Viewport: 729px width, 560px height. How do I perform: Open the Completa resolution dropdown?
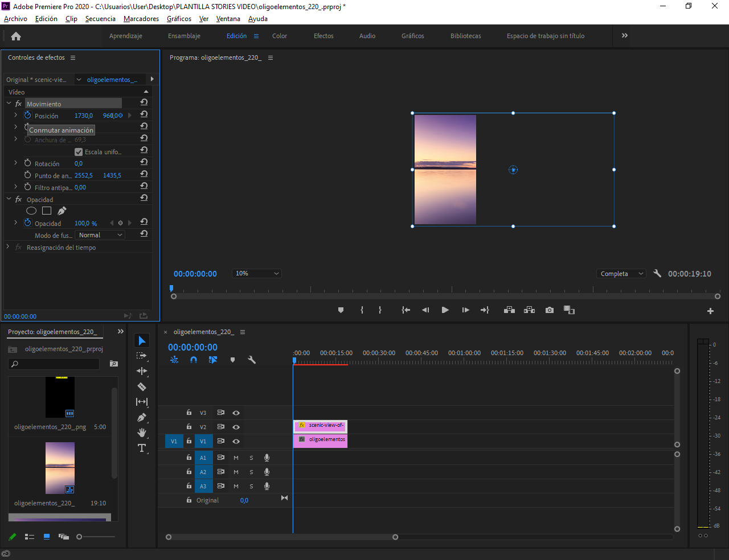click(621, 274)
